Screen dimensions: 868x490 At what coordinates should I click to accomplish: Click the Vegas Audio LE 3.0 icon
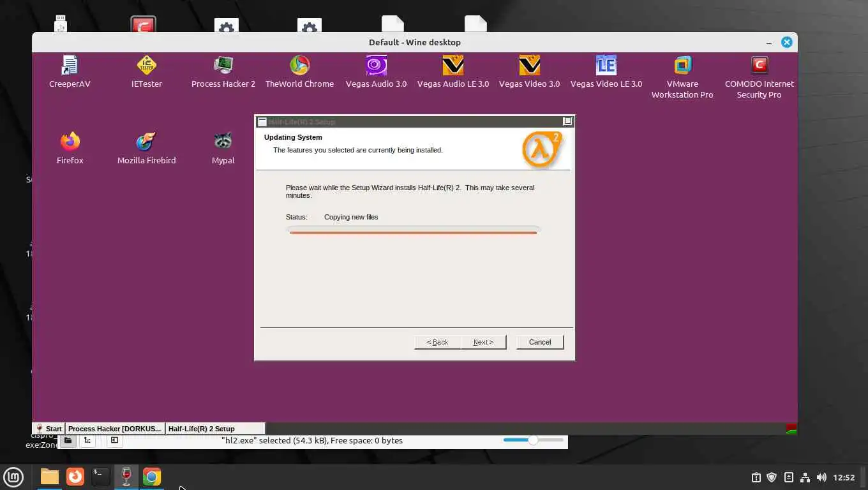[453, 71]
